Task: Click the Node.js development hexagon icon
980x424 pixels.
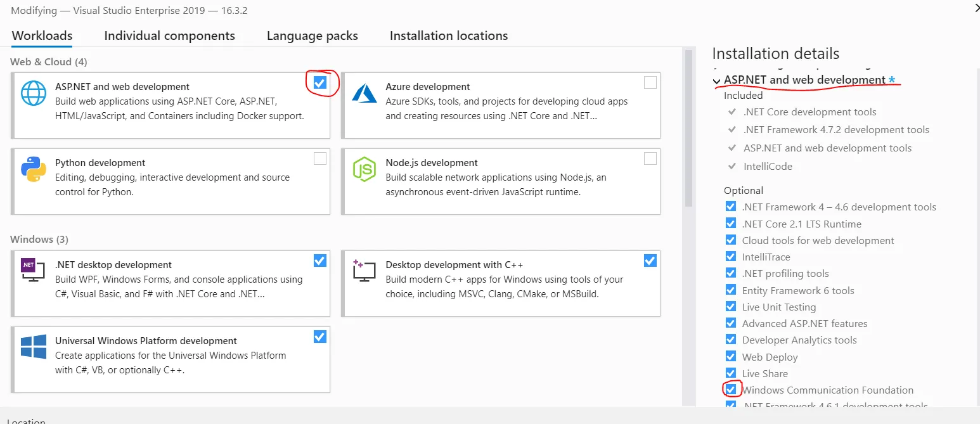Action: (x=364, y=169)
